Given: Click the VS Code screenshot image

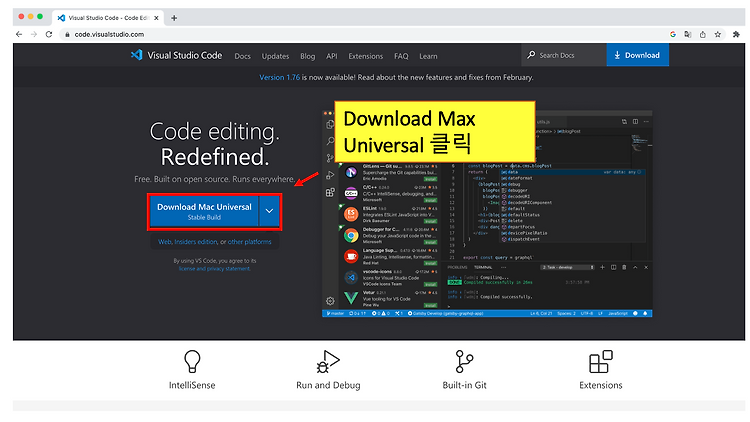Looking at the screenshot, I should (x=487, y=213).
